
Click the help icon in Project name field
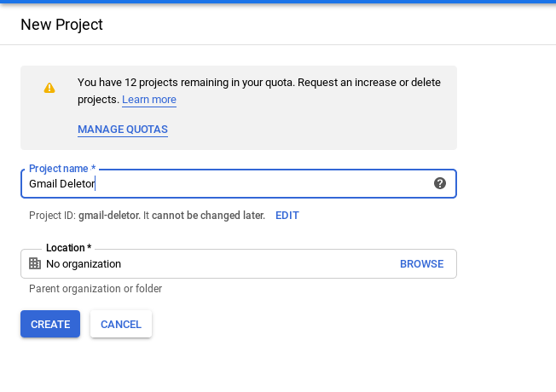tap(440, 183)
